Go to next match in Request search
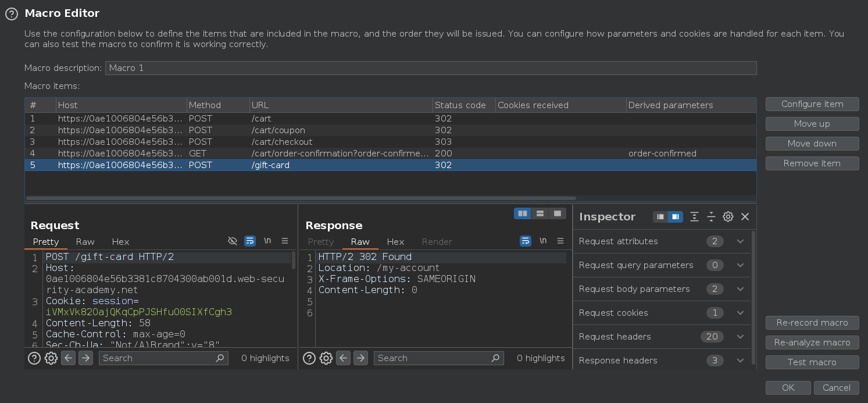This screenshot has width=868, height=403. click(x=85, y=358)
